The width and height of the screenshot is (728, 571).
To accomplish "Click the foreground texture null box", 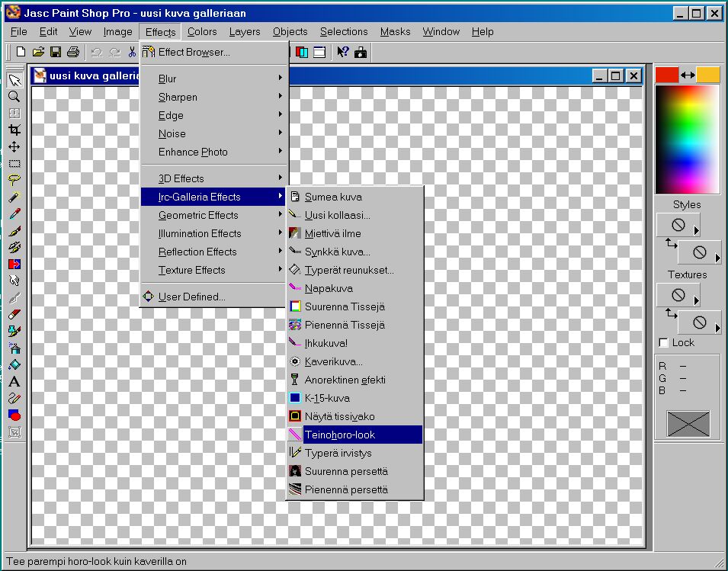I will 678,295.
